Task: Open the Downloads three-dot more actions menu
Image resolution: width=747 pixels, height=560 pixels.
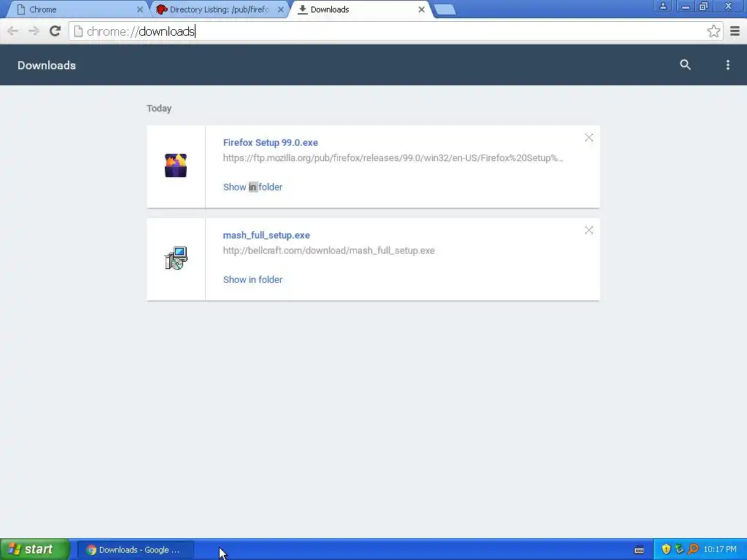Action: 727,65
